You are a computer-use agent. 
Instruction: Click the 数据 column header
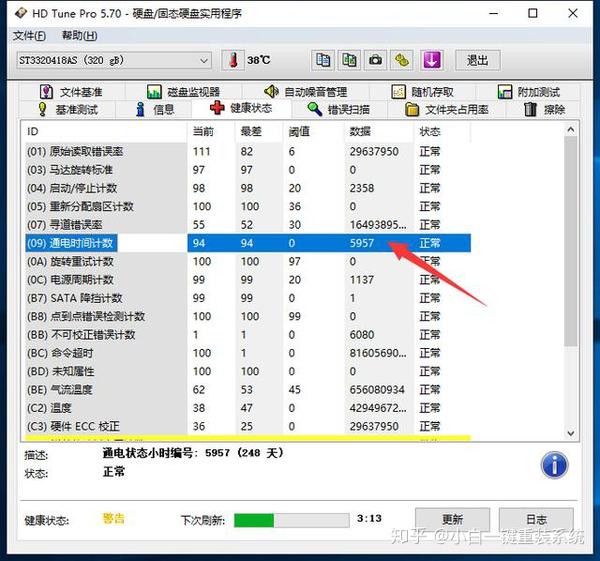[x=379, y=132]
